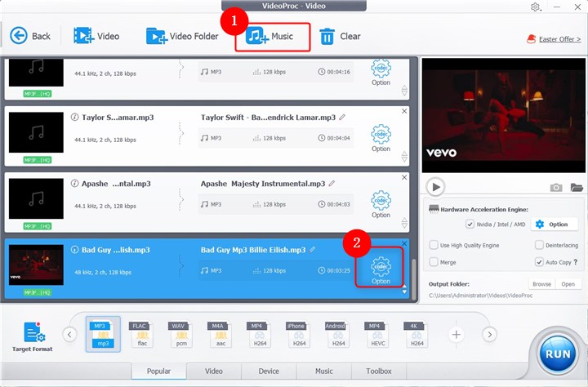Screen dimensions: 588x387
Task: Enable the Merge checkbox
Action: point(434,262)
